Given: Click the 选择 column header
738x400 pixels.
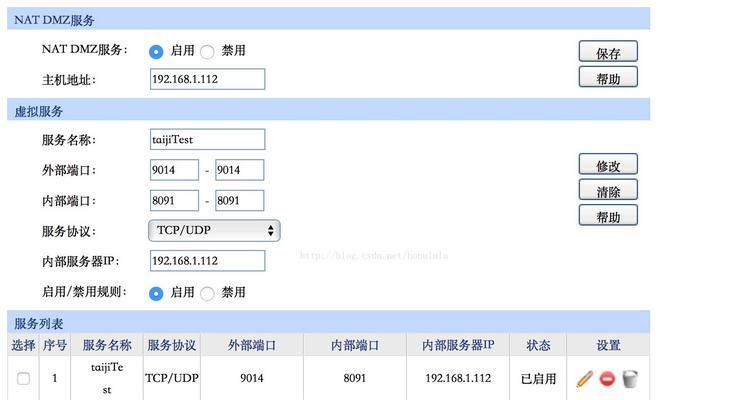Looking at the screenshot, I should coord(23,345).
